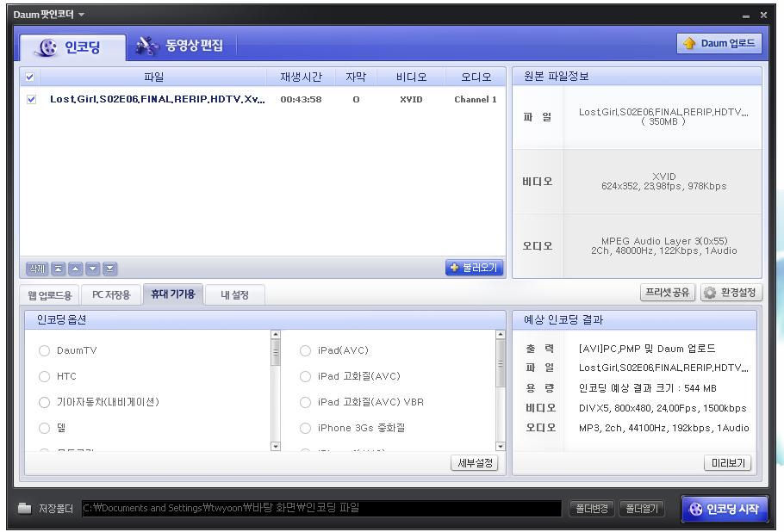Click the Channel 1 audio cell
The height and width of the screenshot is (532, 784).
point(475,99)
